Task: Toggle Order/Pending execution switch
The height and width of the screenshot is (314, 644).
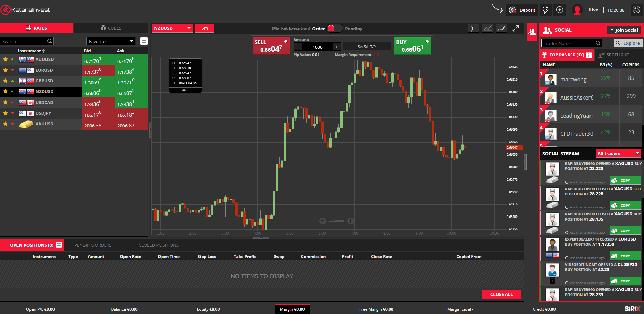Action: point(334,28)
